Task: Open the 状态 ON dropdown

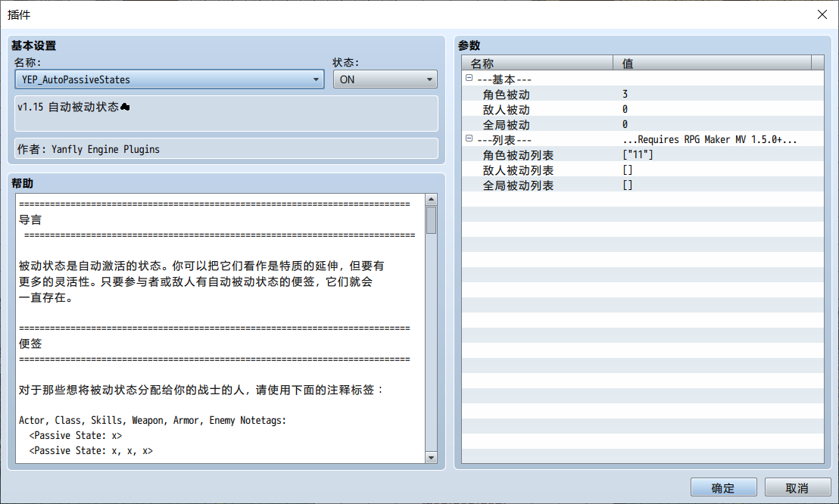Action: 385,79
